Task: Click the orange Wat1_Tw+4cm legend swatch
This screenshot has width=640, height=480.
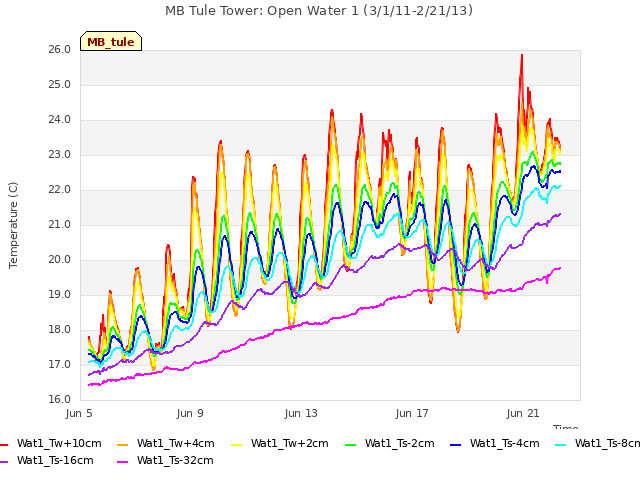Action: (122, 444)
